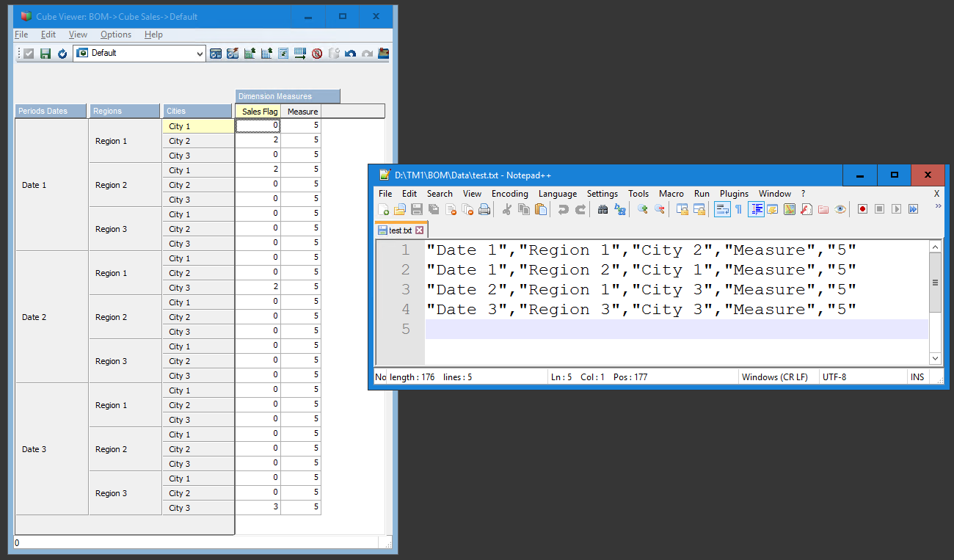Open the Document Map icon in Notepad++
The width and height of the screenshot is (954, 560).
(x=789, y=209)
